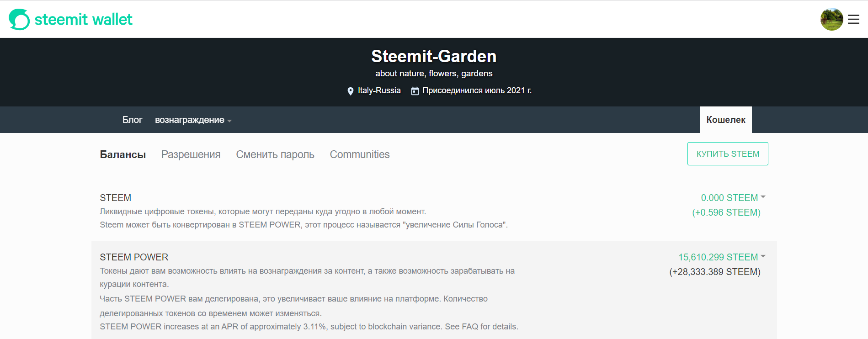Click the 'Присоединился июль 2021 г.' text
The height and width of the screenshot is (339, 868).
pyautogui.click(x=477, y=90)
